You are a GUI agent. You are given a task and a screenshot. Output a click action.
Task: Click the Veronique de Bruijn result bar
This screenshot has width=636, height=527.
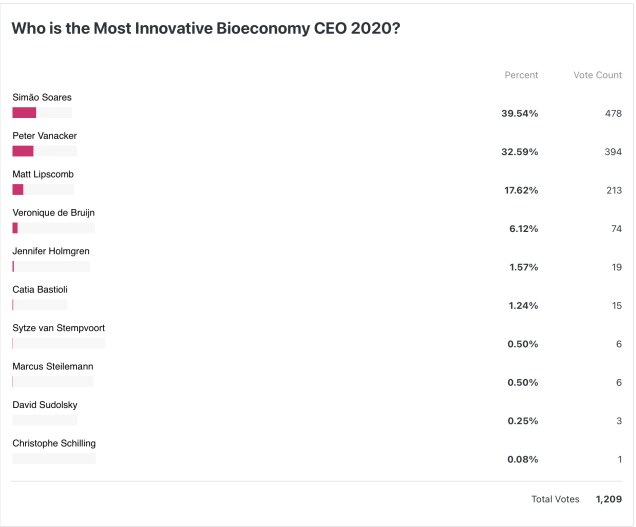[x=53, y=228]
